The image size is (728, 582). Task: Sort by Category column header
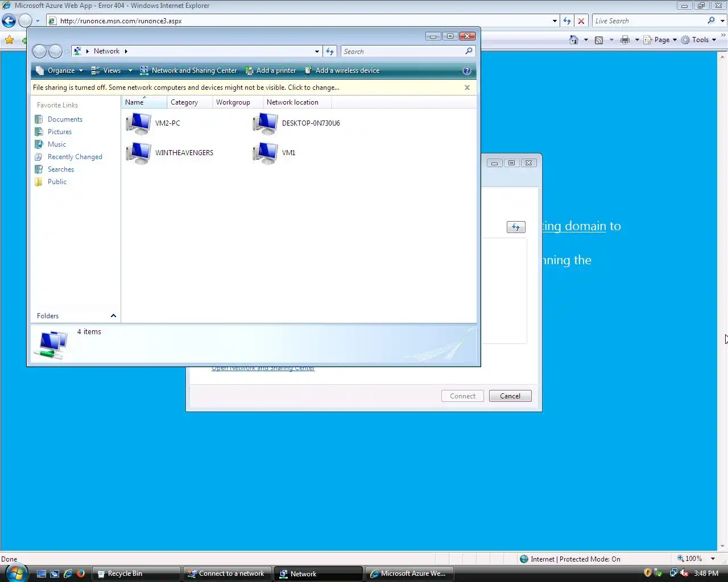point(190,102)
